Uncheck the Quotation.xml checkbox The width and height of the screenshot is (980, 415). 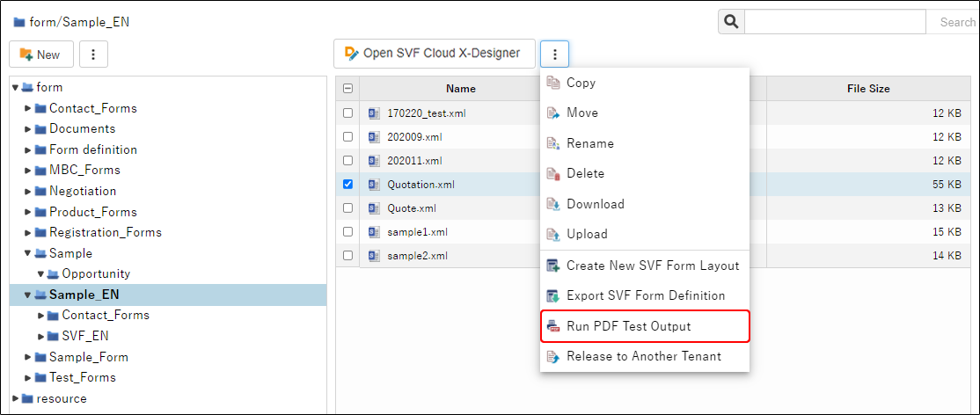point(348,185)
